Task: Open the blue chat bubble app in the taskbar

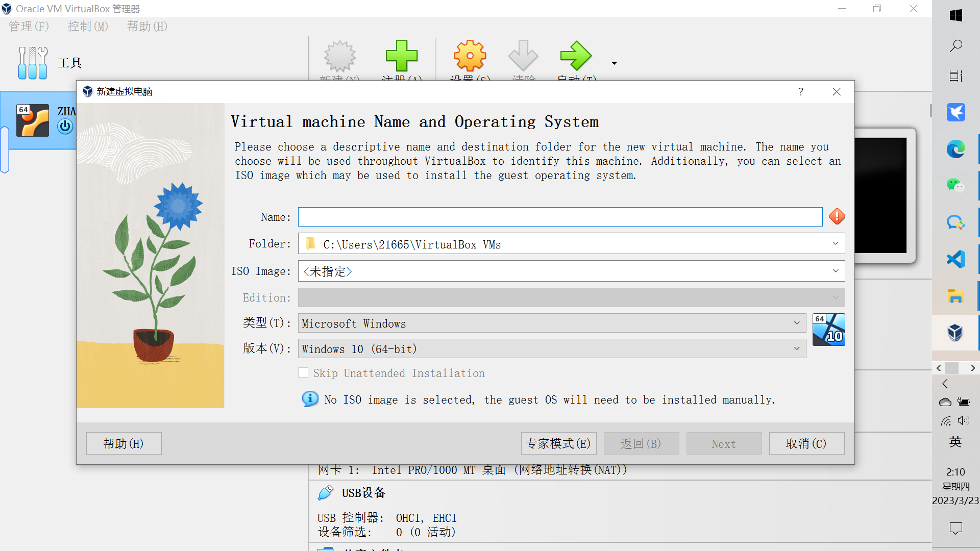Action: click(x=955, y=222)
